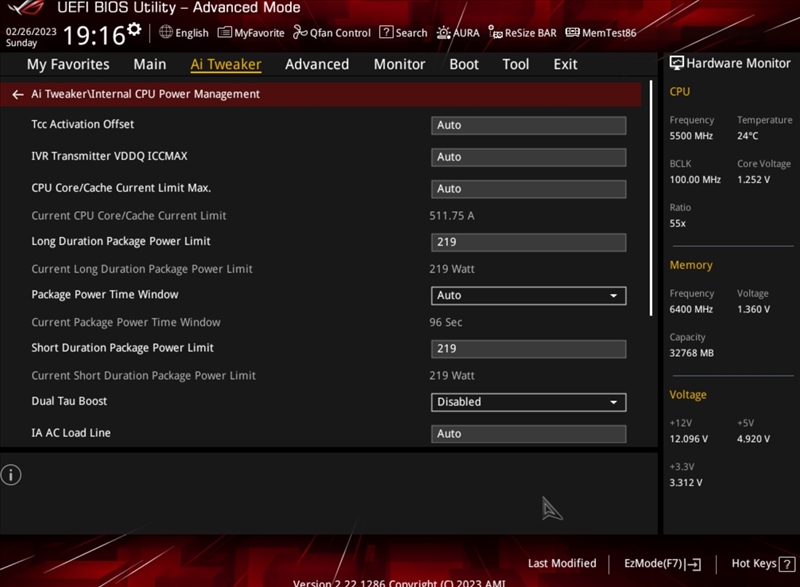Click the 32768 MB memory capacity value
The width and height of the screenshot is (800, 587).
pyautogui.click(x=691, y=353)
